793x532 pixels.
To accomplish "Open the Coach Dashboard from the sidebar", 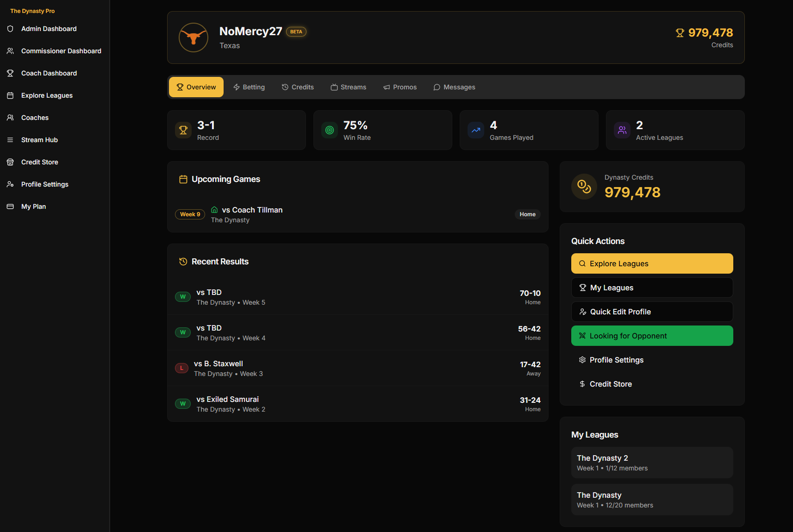I will [49, 73].
